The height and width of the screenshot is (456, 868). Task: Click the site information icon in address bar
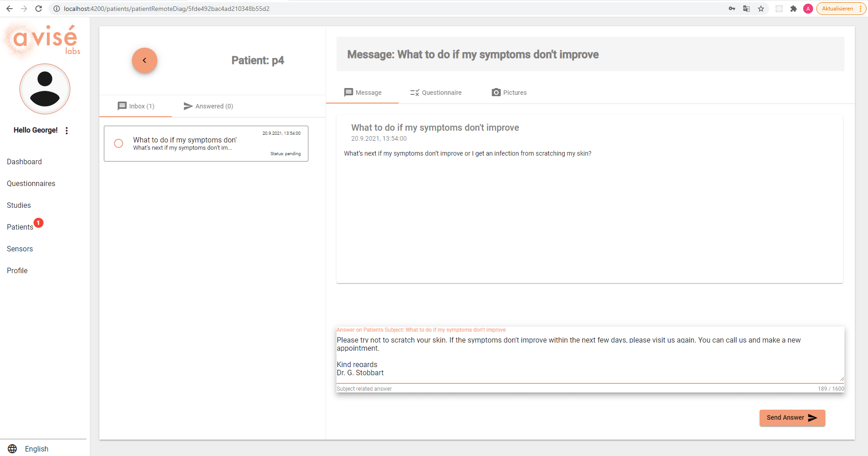57,9
